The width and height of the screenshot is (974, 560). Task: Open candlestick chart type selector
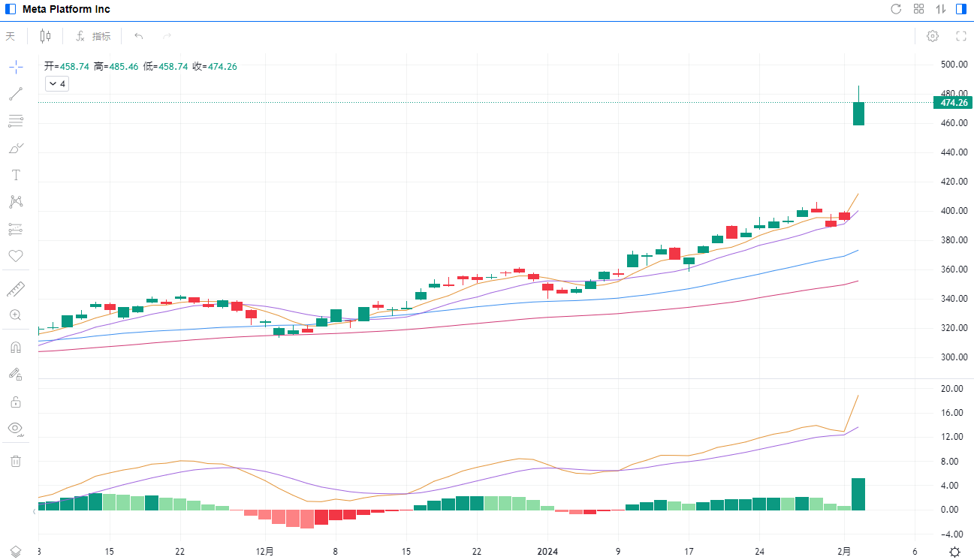click(46, 36)
